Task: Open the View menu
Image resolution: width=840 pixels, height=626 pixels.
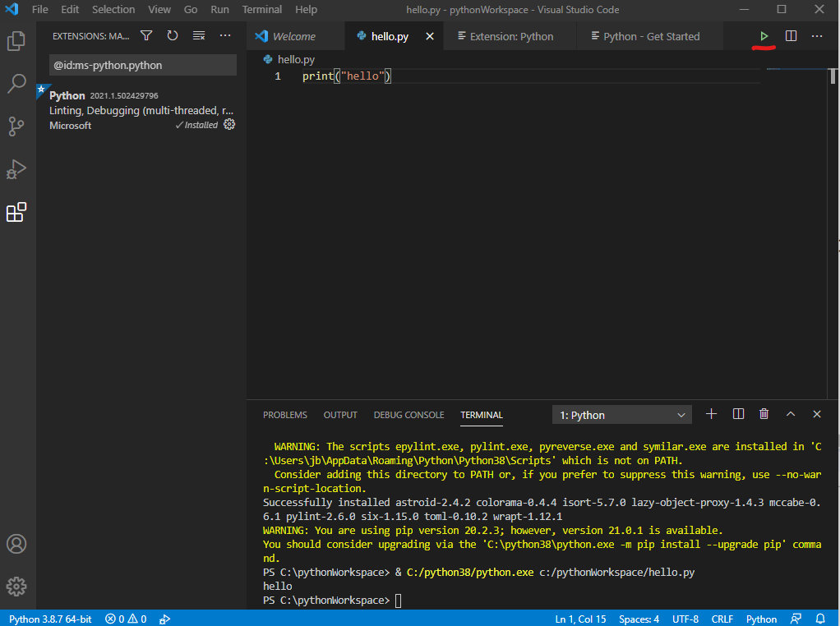Action: 159,9
